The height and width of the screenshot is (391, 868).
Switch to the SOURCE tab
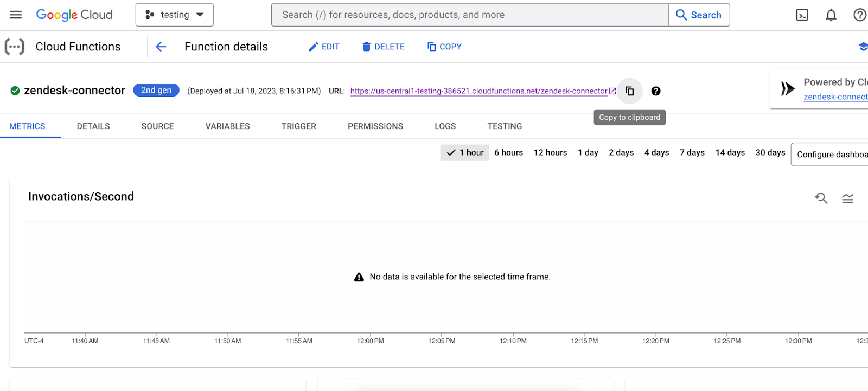(x=158, y=126)
